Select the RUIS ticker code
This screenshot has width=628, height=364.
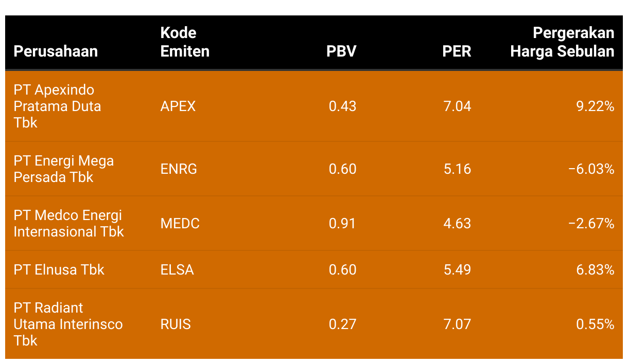[176, 324]
